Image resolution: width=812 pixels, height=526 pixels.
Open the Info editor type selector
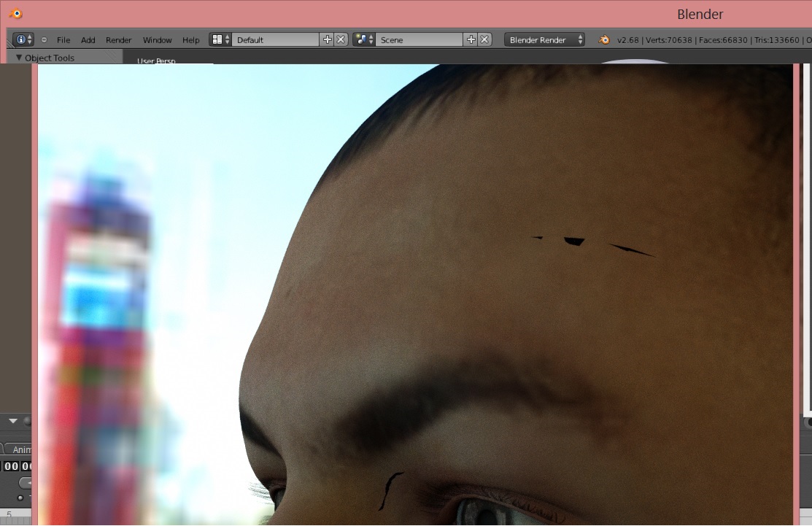(23, 39)
